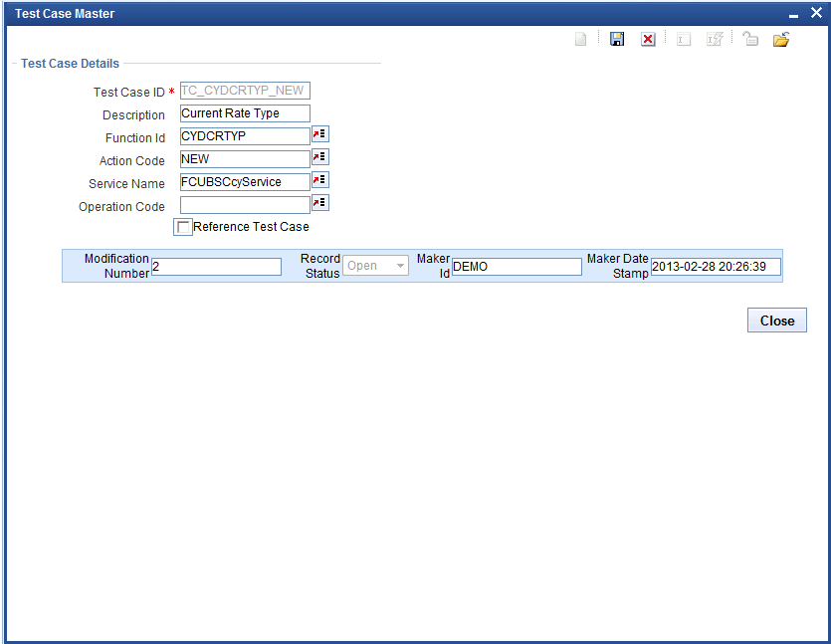Click the Enter Query toolbar icon
Viewport: 831px width, 644px height.
(x=684, y=39)
